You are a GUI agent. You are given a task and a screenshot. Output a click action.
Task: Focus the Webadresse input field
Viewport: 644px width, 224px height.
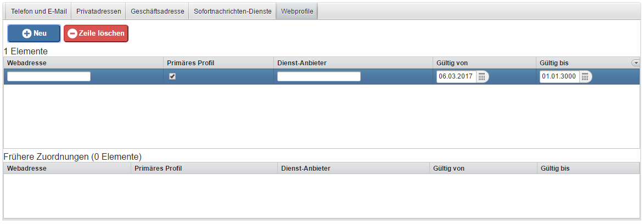click(49, 76)
